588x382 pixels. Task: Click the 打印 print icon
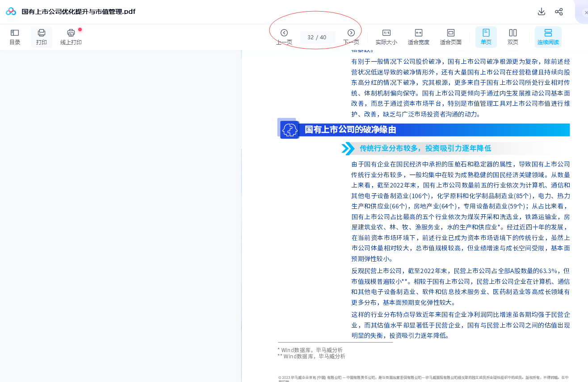click(42, 37)
